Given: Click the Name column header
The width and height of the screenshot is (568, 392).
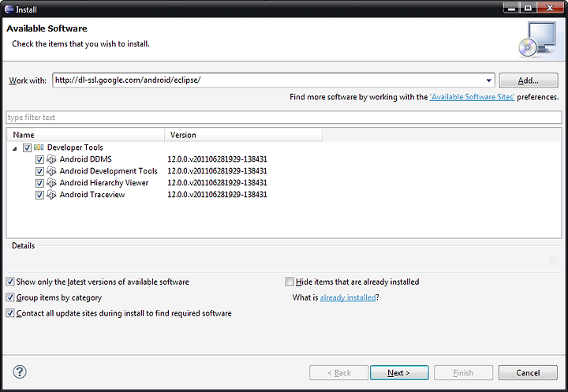Looking at the screenshot, I should coord(85,135).
